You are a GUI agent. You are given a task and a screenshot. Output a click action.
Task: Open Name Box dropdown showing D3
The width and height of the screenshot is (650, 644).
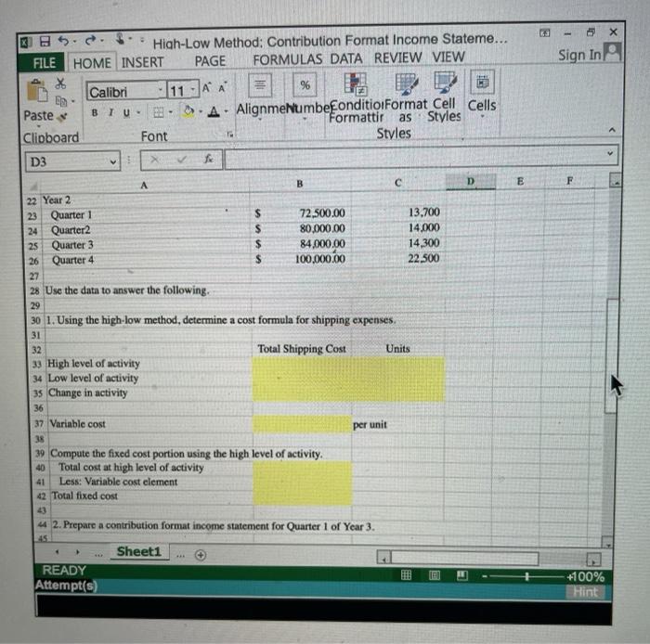(x=112, y=161)
